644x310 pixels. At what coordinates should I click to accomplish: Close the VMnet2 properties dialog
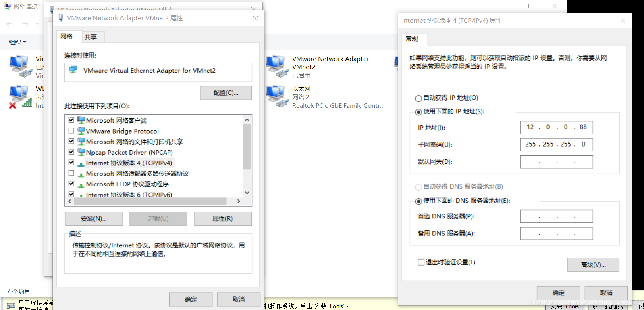(x=256, y=18)
